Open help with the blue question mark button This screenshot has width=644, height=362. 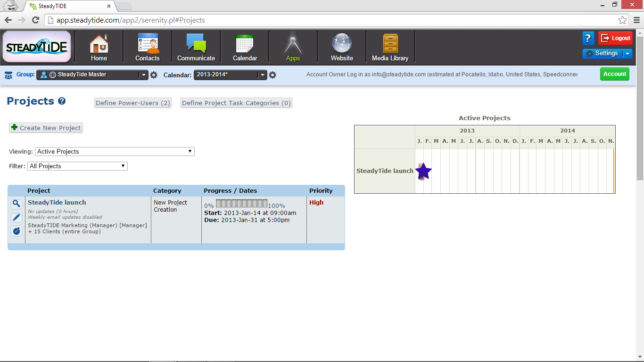click(588, 38)
